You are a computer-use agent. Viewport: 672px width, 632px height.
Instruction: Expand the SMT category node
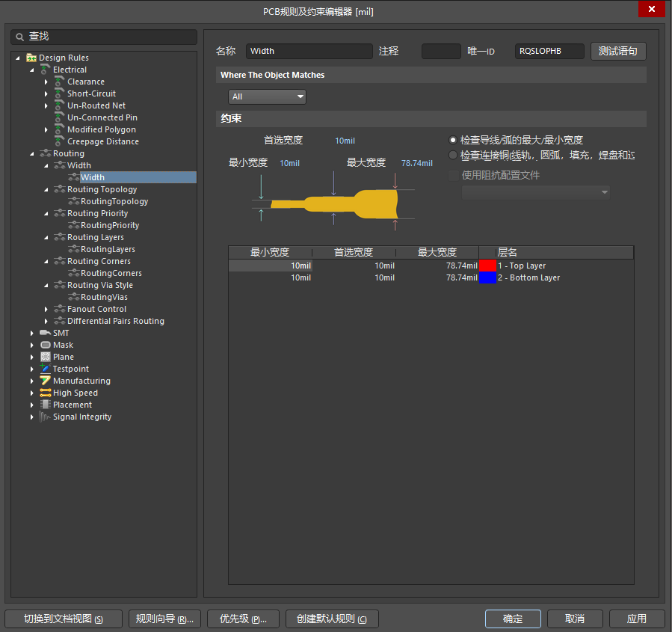tap(31, 333)
